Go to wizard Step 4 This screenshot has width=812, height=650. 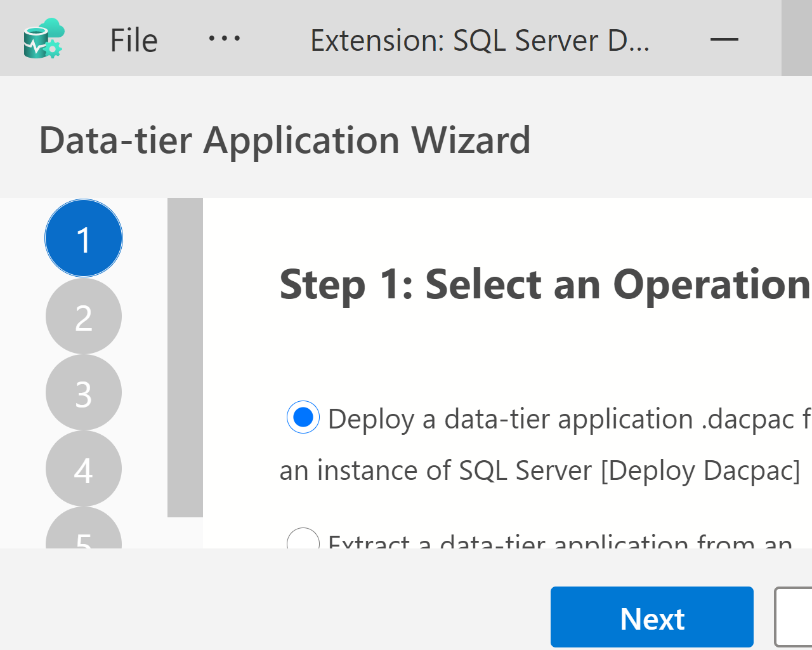pyautogui.click(x=83, y=468)
